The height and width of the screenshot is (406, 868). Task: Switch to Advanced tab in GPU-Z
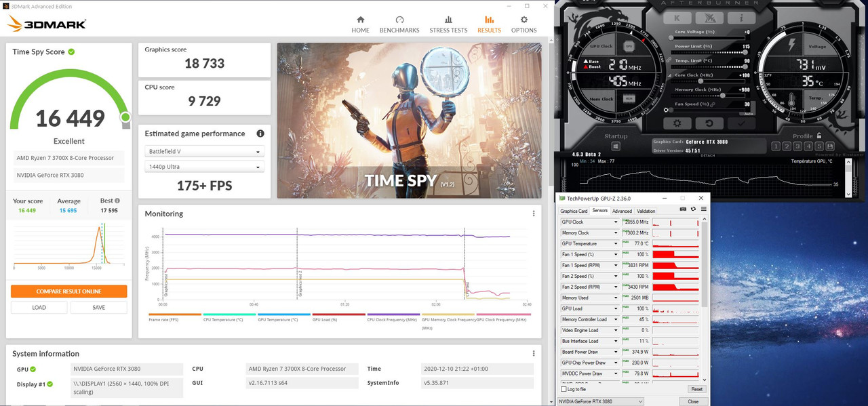click(622, 211)
